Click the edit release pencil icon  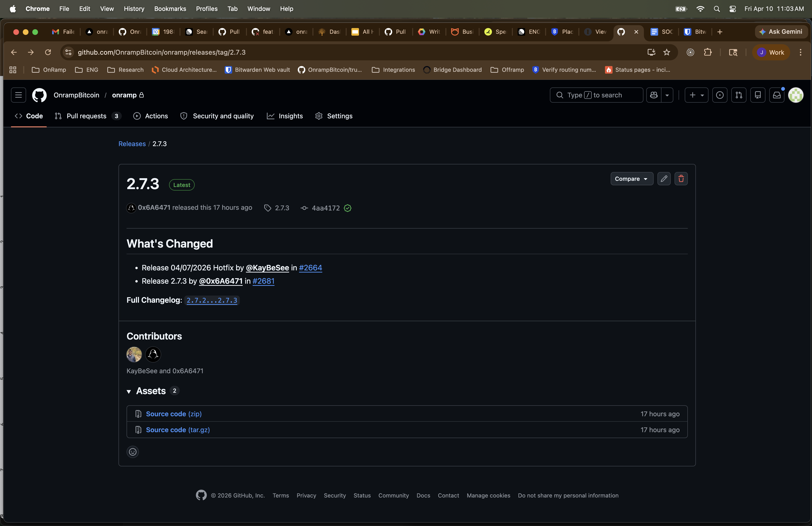click(x=664, y=179)
